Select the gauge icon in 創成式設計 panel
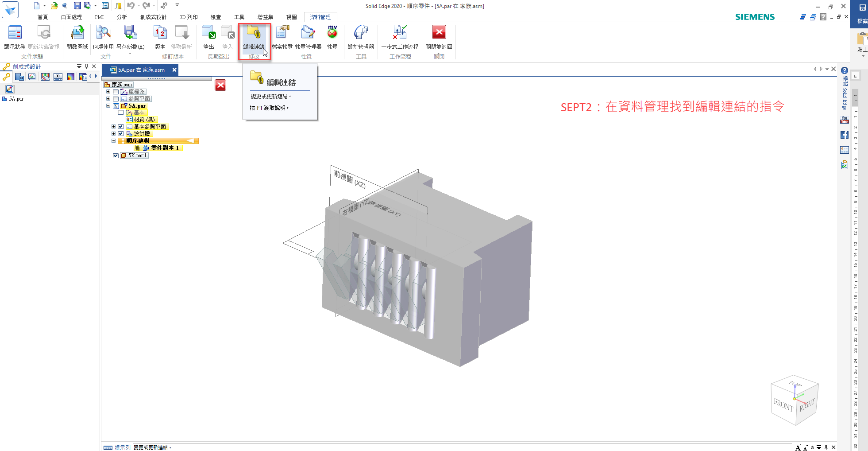 [x=45, y=77]
